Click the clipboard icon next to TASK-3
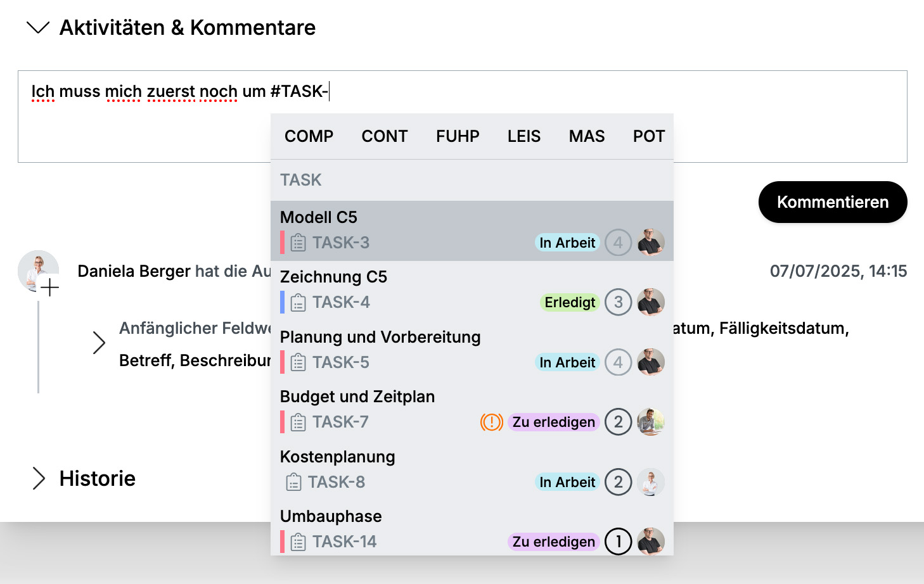 click(x=298, y=243)
